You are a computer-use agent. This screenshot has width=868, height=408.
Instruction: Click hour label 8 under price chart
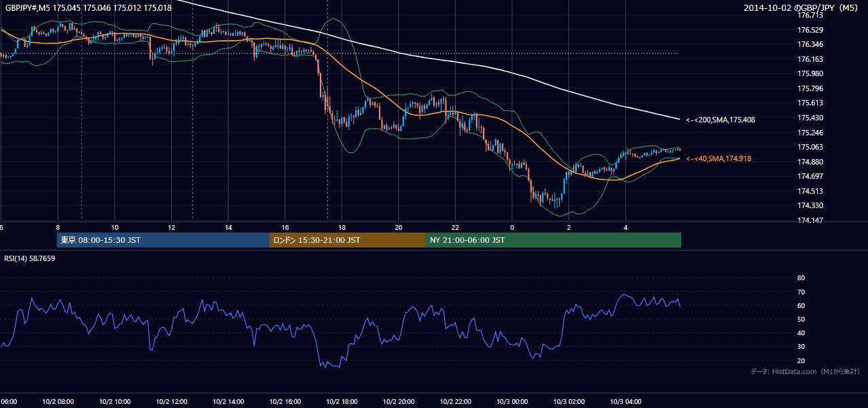58,227
